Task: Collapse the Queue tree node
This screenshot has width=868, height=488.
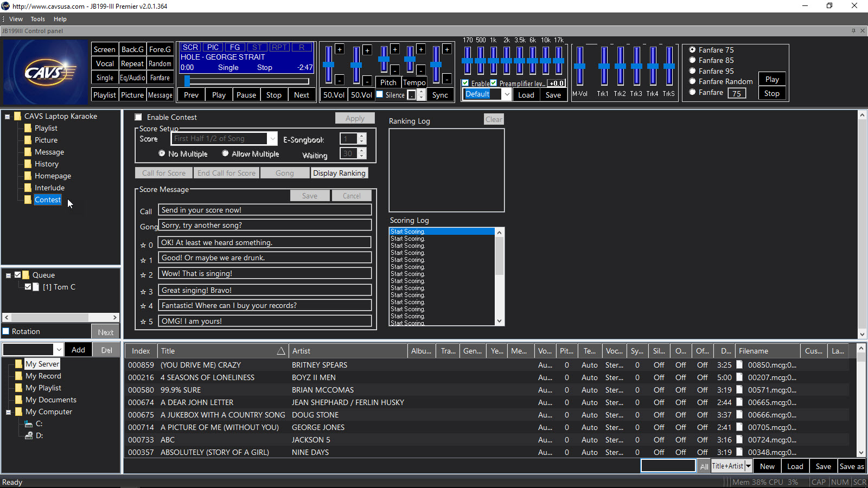Action: 9,275
